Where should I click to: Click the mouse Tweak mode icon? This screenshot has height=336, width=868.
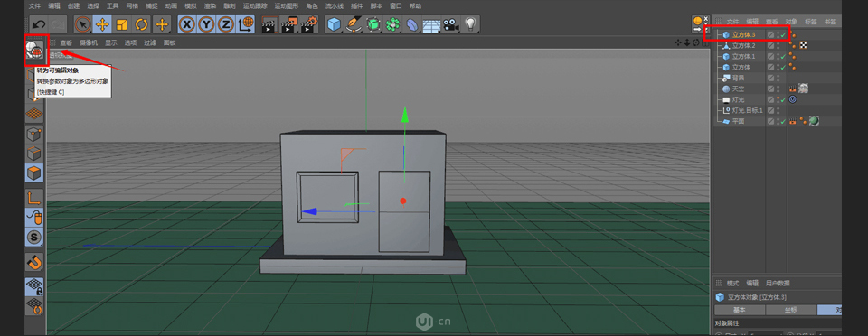pos(35,218)
